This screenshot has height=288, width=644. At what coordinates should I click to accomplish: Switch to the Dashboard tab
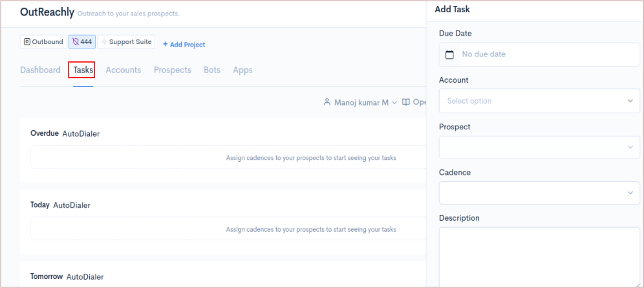[x=40, y=70]
